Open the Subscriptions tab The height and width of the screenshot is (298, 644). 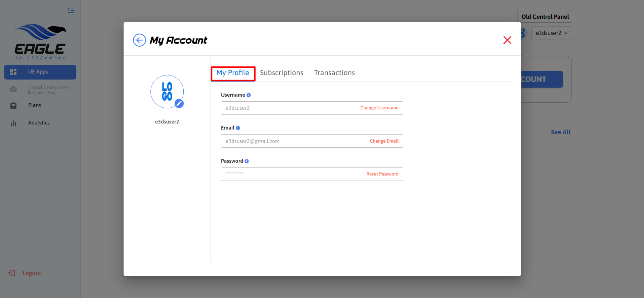coord(281,73)
